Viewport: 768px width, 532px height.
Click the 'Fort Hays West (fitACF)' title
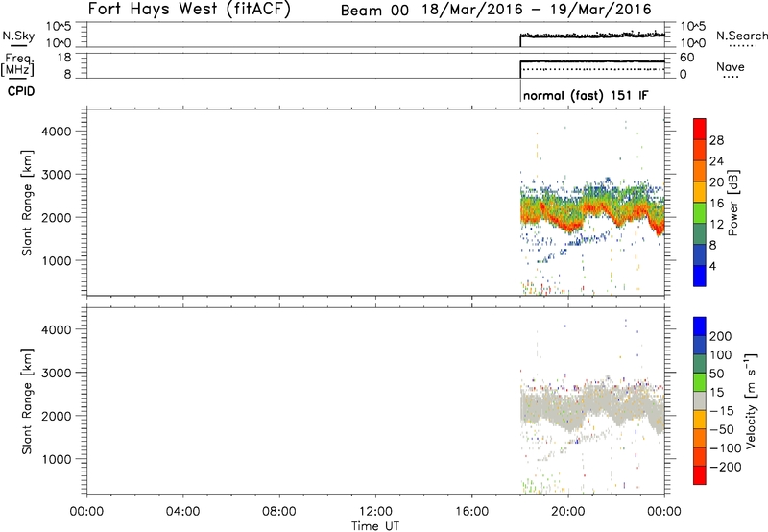(189, 10)
